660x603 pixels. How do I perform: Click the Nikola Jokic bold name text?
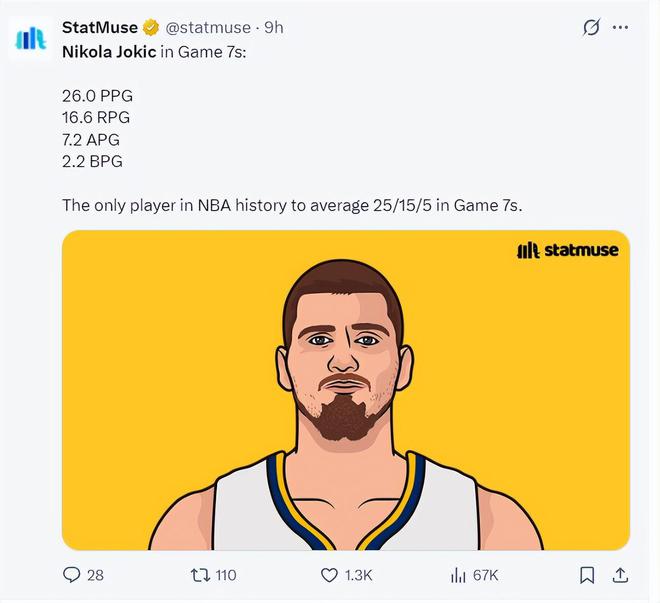click(109, 52)
